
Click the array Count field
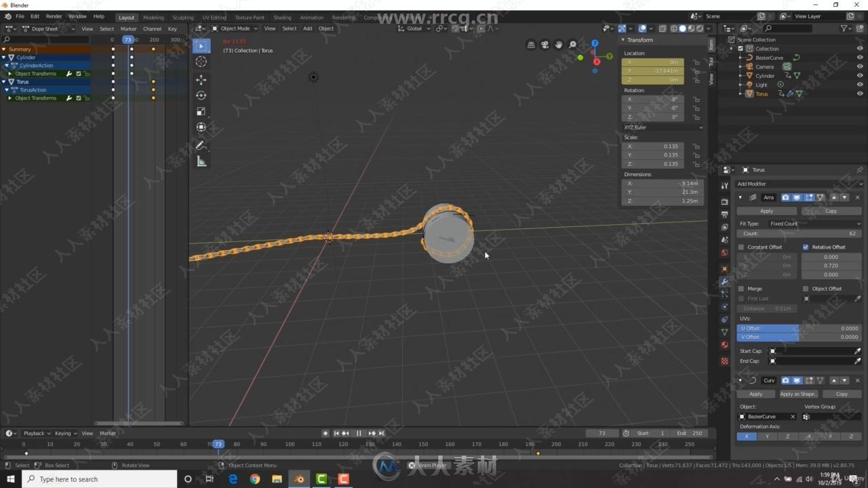799,233
